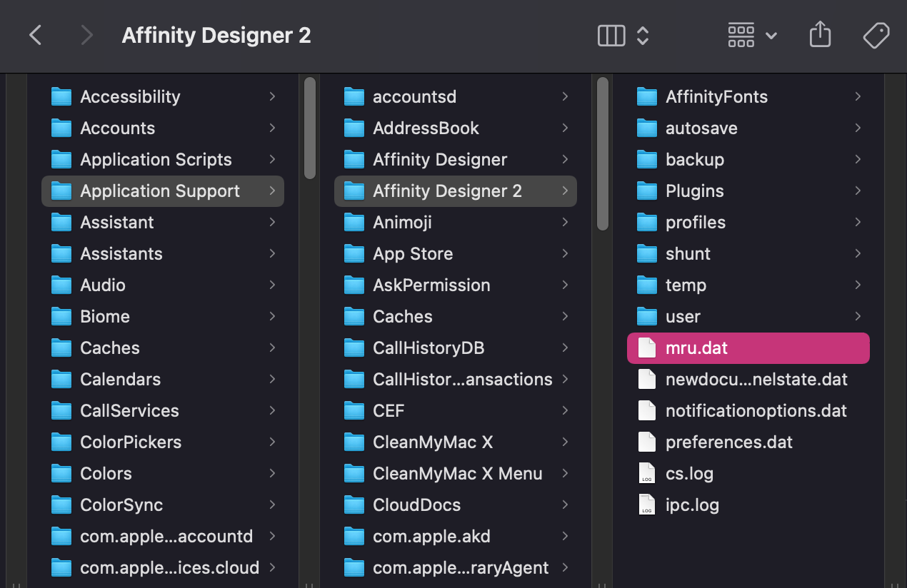The image size is (907, 588).
Task: Click the ColorSync folder icon
Action: tap(62, 505)
